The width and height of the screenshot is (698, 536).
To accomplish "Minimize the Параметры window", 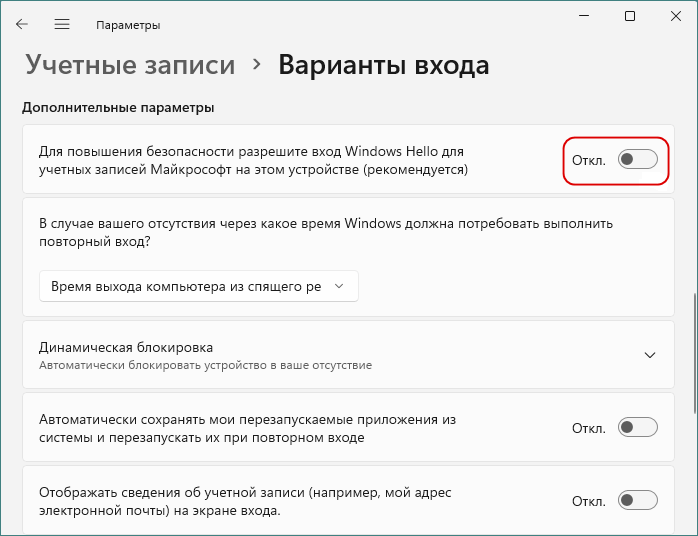I will [584, 16].
